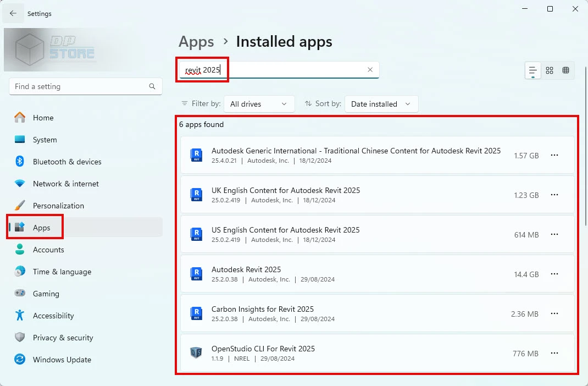
Task: Open Privacy & security settings
Action: pyautogui.click(x=86, y=338)
